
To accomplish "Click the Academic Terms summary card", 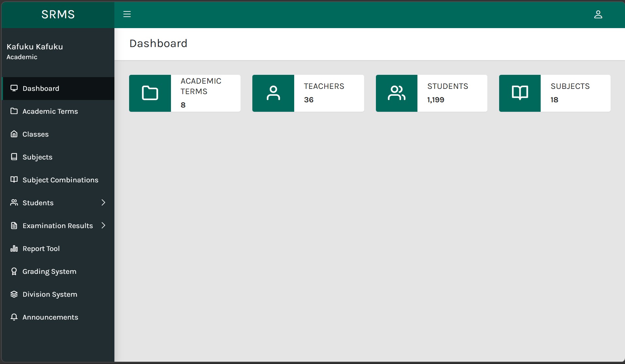I will [x=184, y=93].
